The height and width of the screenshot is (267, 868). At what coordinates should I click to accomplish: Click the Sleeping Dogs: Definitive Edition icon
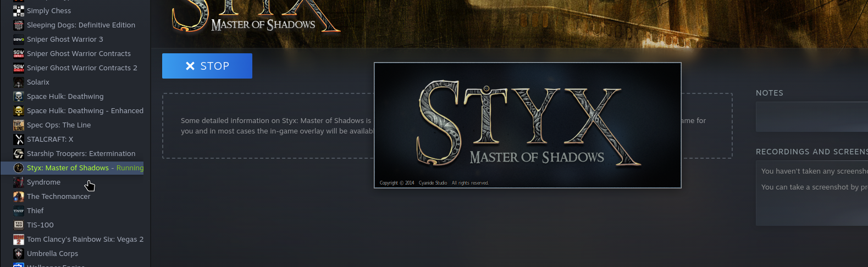pos(19,25)
